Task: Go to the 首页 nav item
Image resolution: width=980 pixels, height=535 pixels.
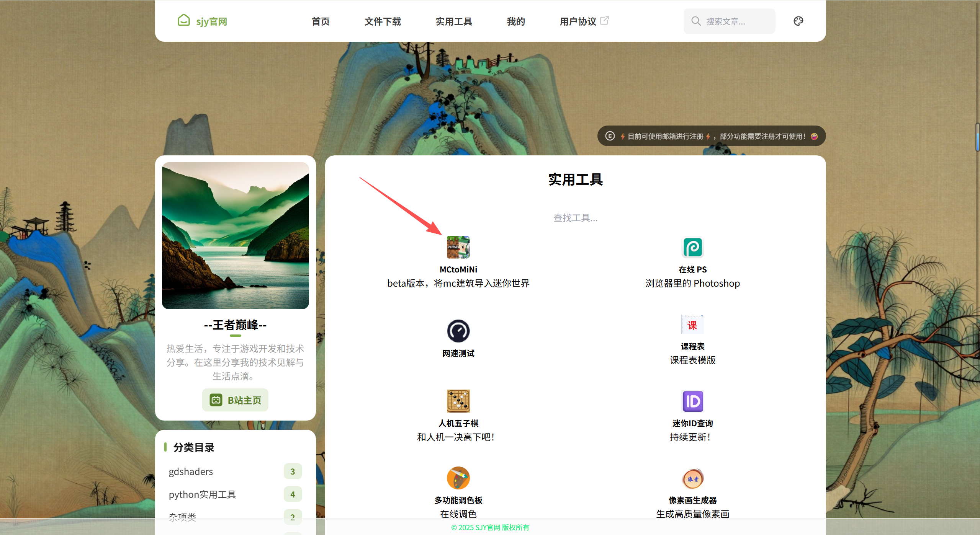Action: coord(321,21)
